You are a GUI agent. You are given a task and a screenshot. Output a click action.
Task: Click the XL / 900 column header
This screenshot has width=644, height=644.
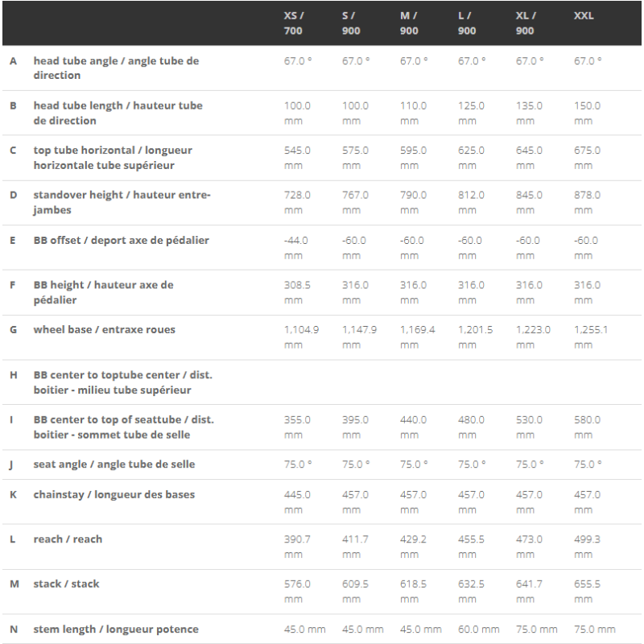(526, 23)
